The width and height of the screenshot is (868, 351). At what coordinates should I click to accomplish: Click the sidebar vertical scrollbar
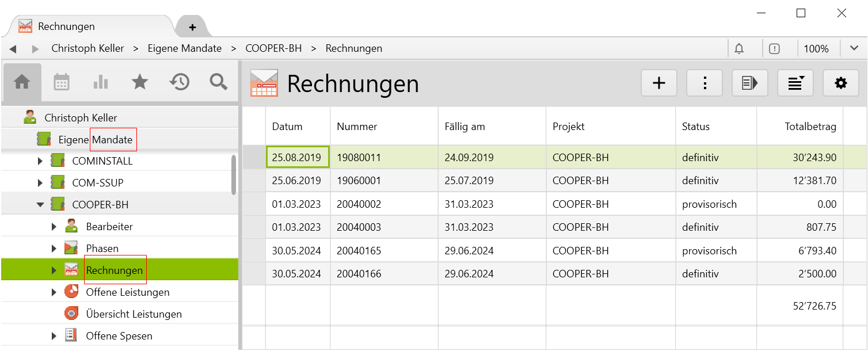pyautogui.click(x=234, y=175)
